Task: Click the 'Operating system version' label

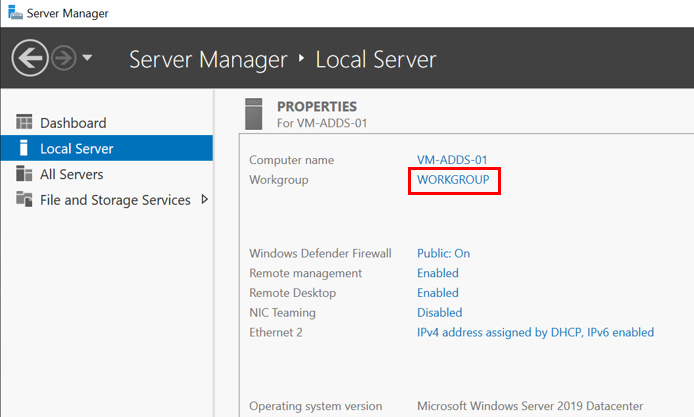Action: tap(316, 406)
